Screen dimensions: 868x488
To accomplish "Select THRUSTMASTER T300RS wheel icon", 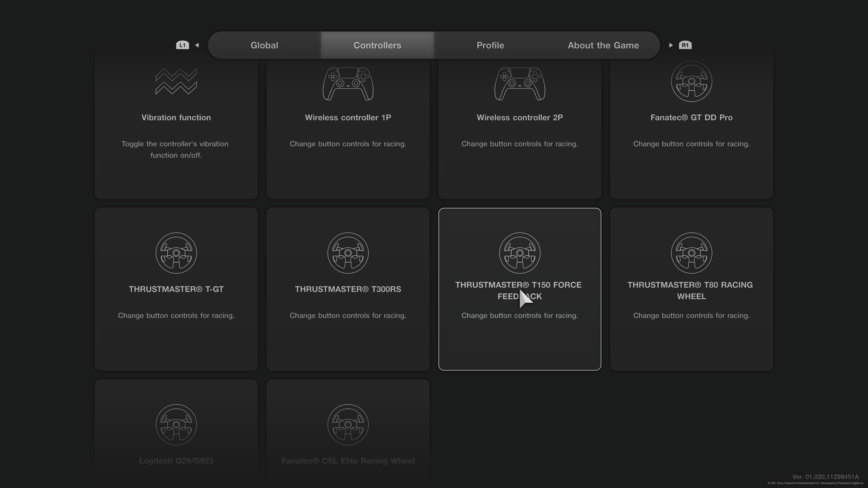I will 348,253.
